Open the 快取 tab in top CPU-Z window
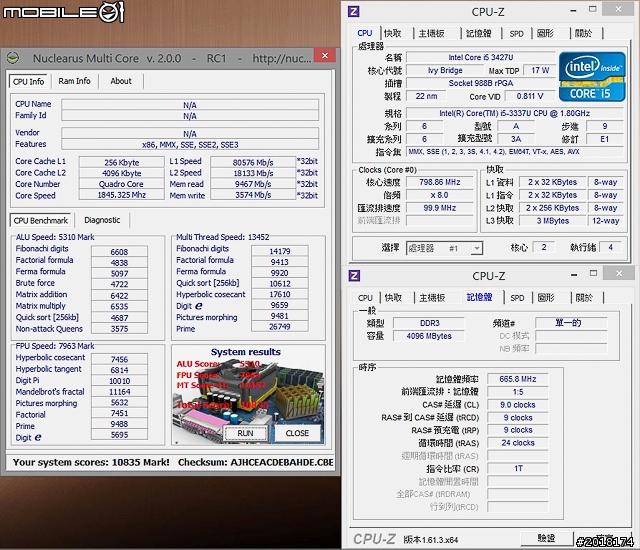640x550 pixels. point(393,33)
